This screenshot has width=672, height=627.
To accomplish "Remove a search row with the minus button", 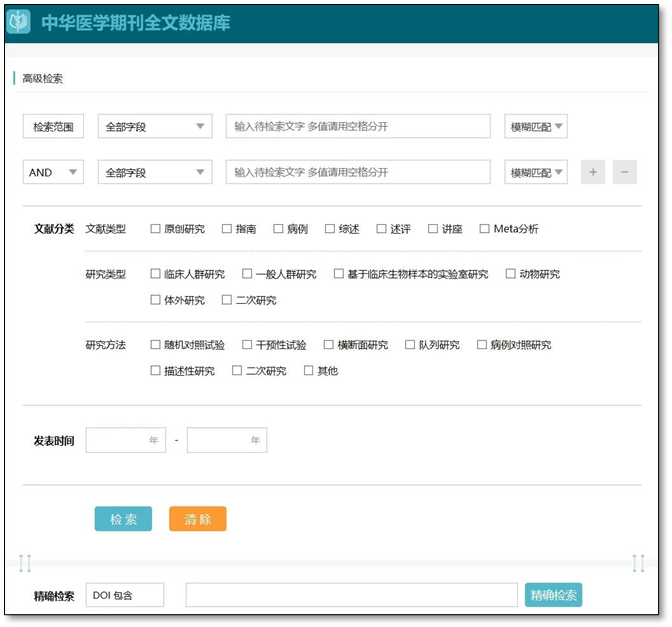I will click(x=624, y=172).
